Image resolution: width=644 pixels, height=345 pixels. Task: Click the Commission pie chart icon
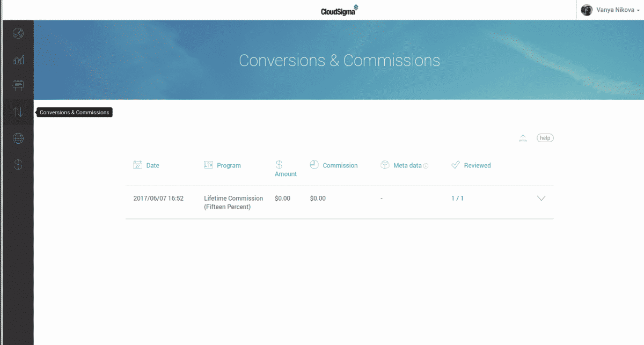click(x=314, y=165)
